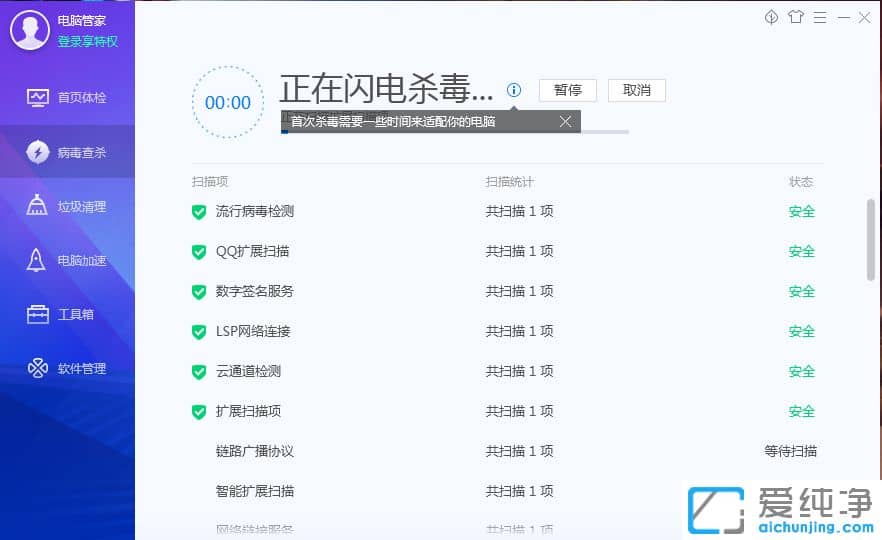Click 安全 status for 云通道检测
This screenshot has height=540, width=882.
[802, 371]
